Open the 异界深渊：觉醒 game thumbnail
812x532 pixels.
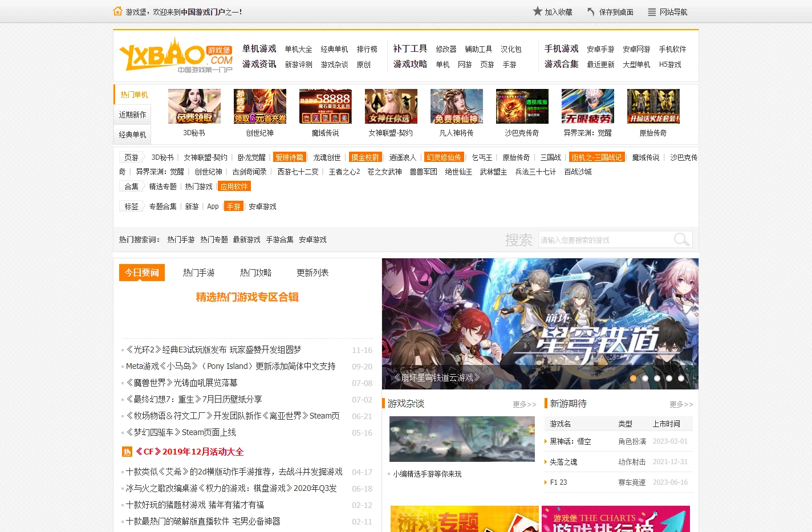[x=588, y=106]
